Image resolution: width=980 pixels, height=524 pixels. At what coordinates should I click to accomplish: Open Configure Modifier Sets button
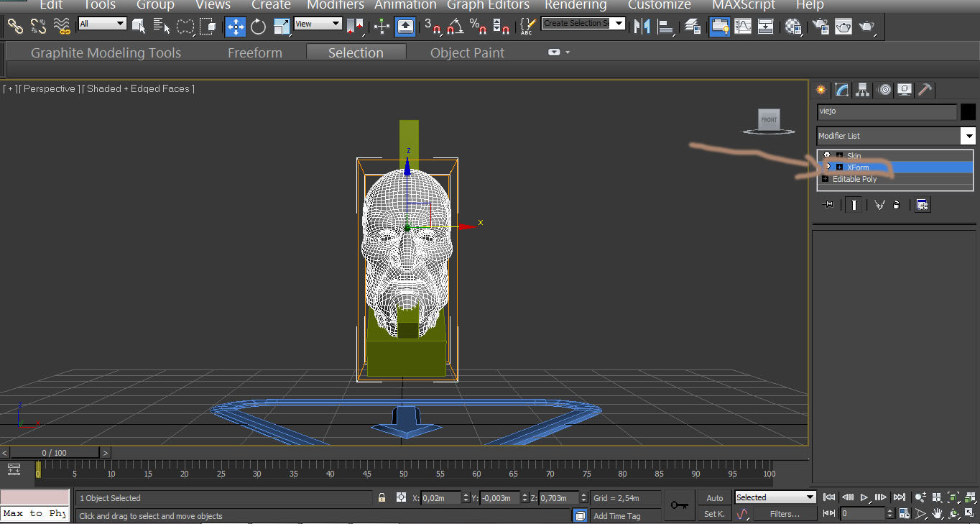coord(923,205)
